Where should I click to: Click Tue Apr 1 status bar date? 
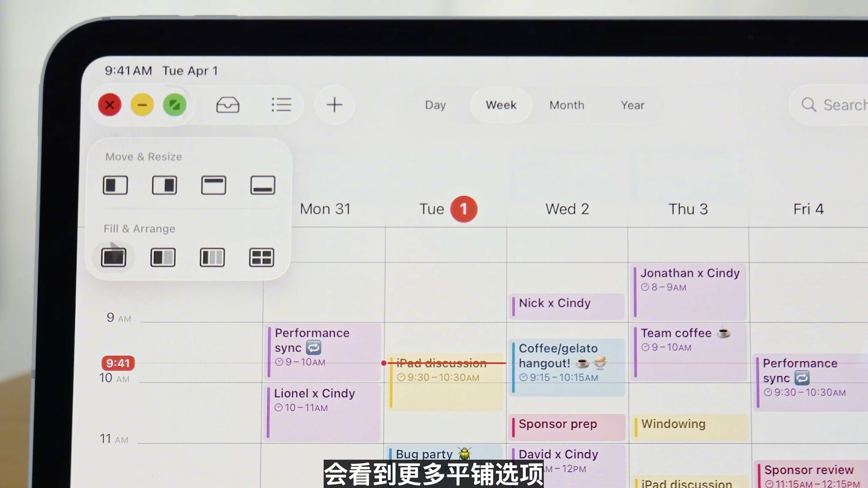coord(190,71)
